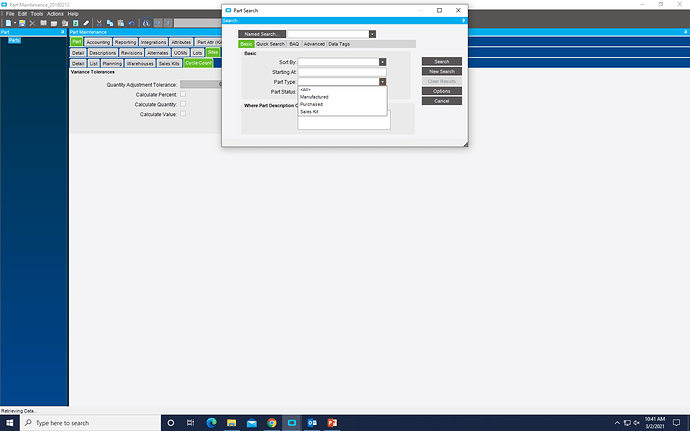Toggle the Calculate Percent checkbox
The width and height of the screenshot is (690, 431).
tap(183, 94)
